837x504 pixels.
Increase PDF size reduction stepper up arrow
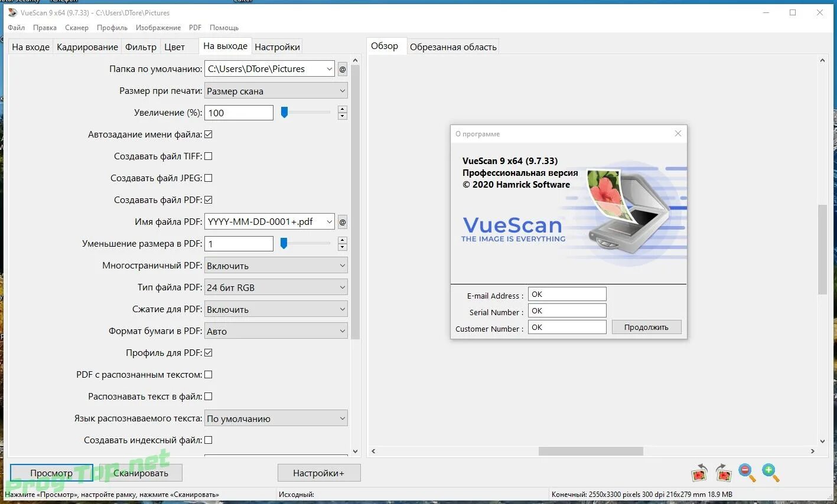343,240
